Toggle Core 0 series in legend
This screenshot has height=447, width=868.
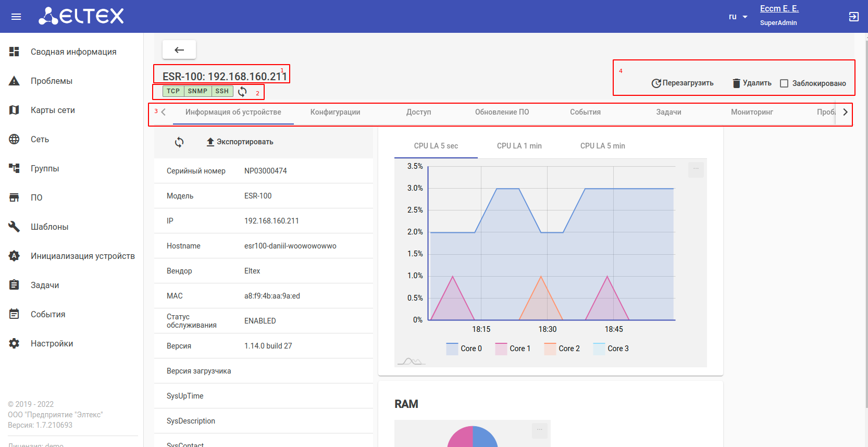[464, 349]
